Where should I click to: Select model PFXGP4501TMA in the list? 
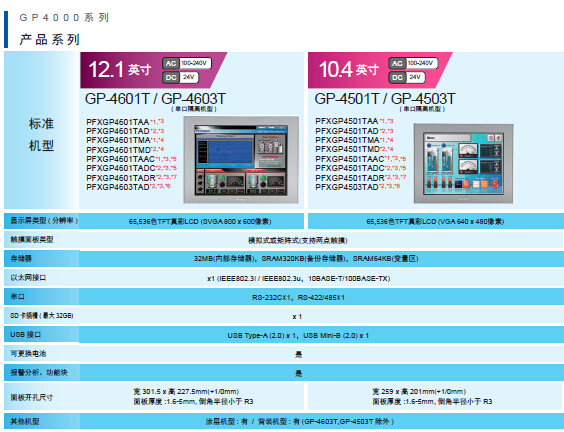(x=347, y=140)
